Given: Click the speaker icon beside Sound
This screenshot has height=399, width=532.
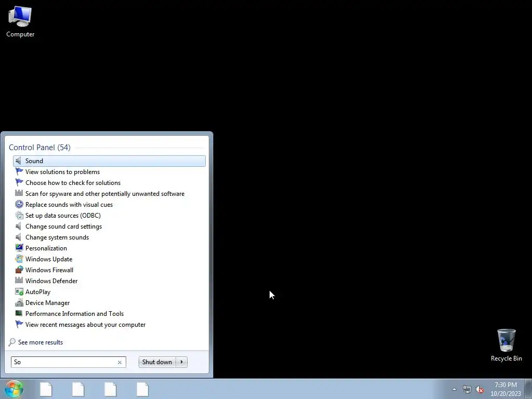Looking at the screenshot, I should 19,161.
